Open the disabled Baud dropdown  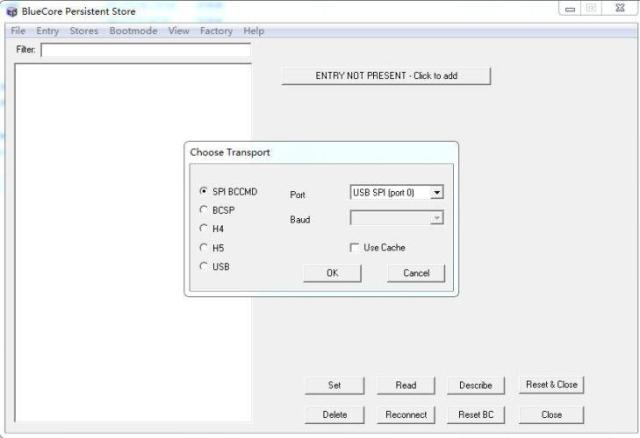pos(396,218)
